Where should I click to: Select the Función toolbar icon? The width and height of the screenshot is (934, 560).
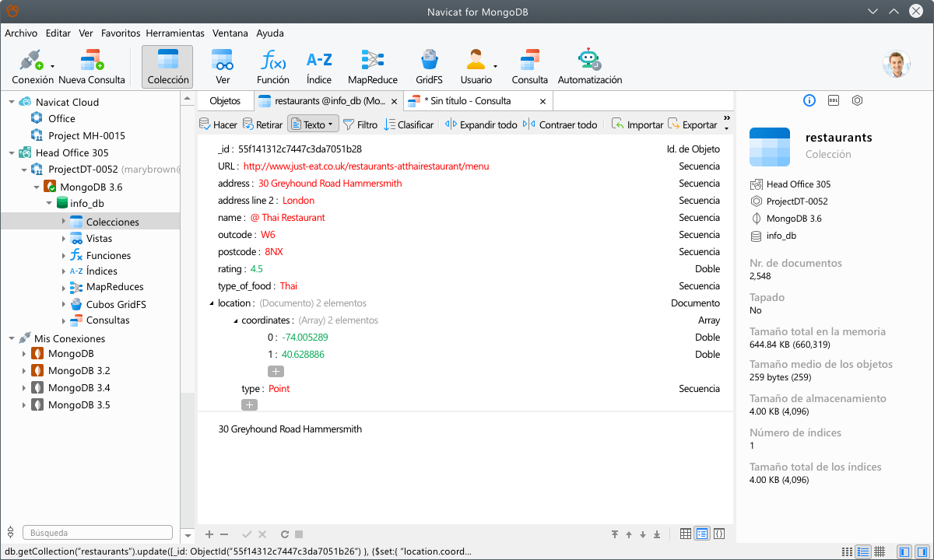tap(272, 67)
